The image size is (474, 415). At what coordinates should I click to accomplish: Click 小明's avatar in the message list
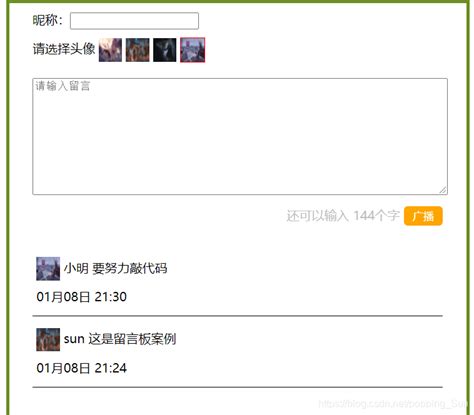[x=48, y=269]
